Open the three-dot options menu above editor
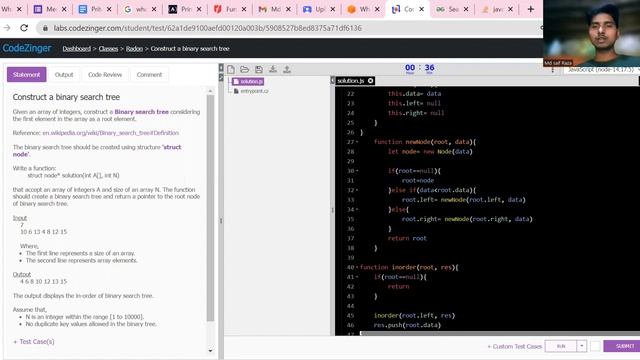The width and height of the screenshot is (640, 360). (x=553, y=70)
